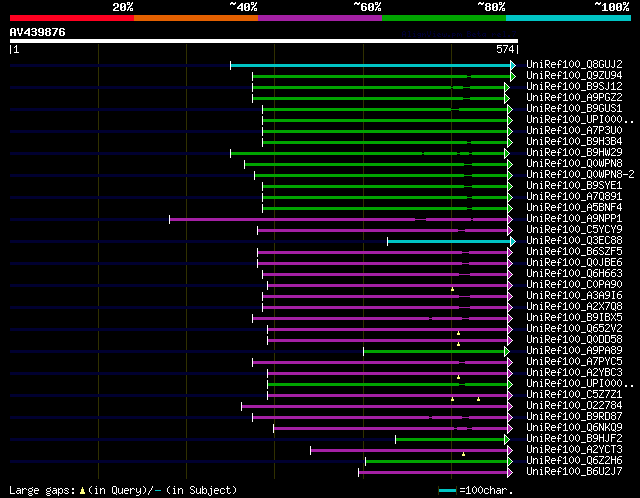This screenshot has height=498, width=640.
Task: Select the UniRef100_B6SZF5 label
Action: (574, 252)
